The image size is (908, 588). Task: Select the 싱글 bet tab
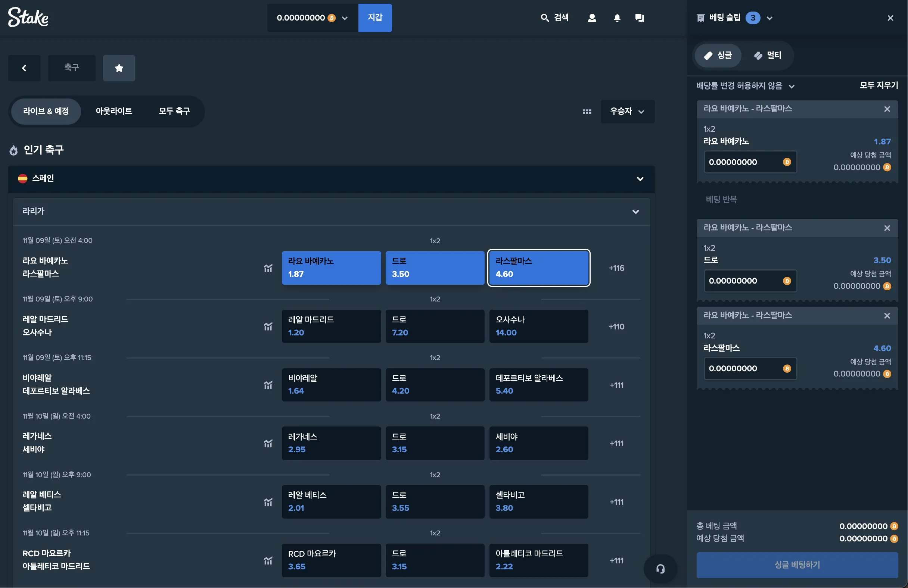point(718,56)
